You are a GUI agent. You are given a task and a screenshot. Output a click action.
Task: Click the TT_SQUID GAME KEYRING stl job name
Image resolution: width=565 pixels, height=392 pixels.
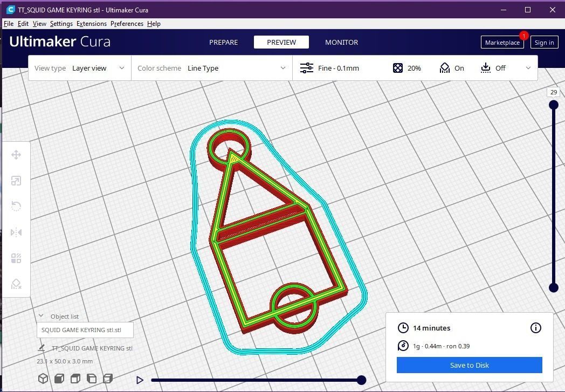click(x=92, y=348)
